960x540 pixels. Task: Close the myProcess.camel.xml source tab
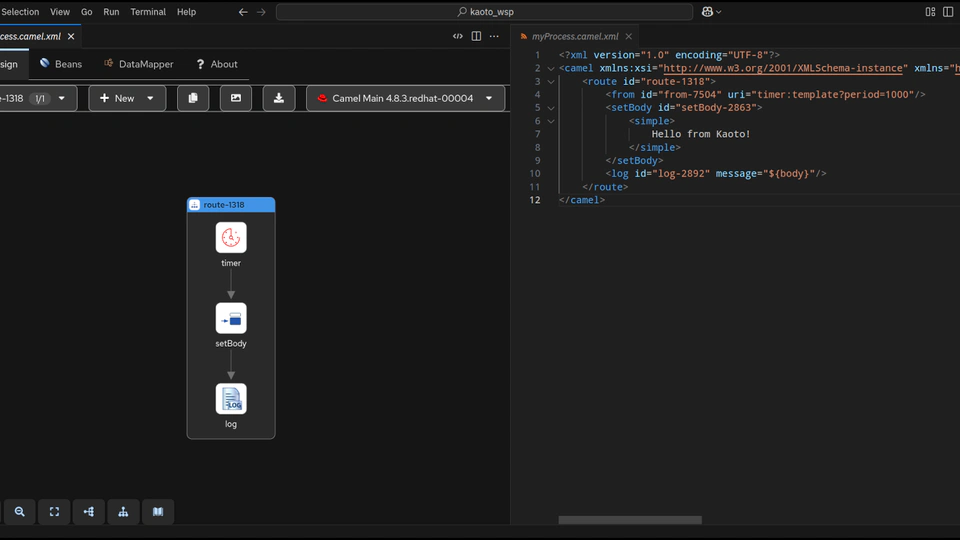[628, 37]
